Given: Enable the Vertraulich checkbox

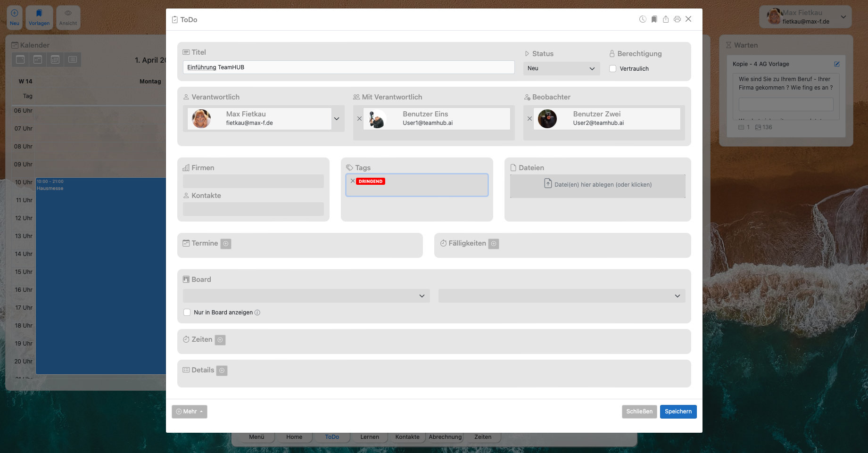Looking at the screenshot, I should pyautogui.click(x=613, y=68).
